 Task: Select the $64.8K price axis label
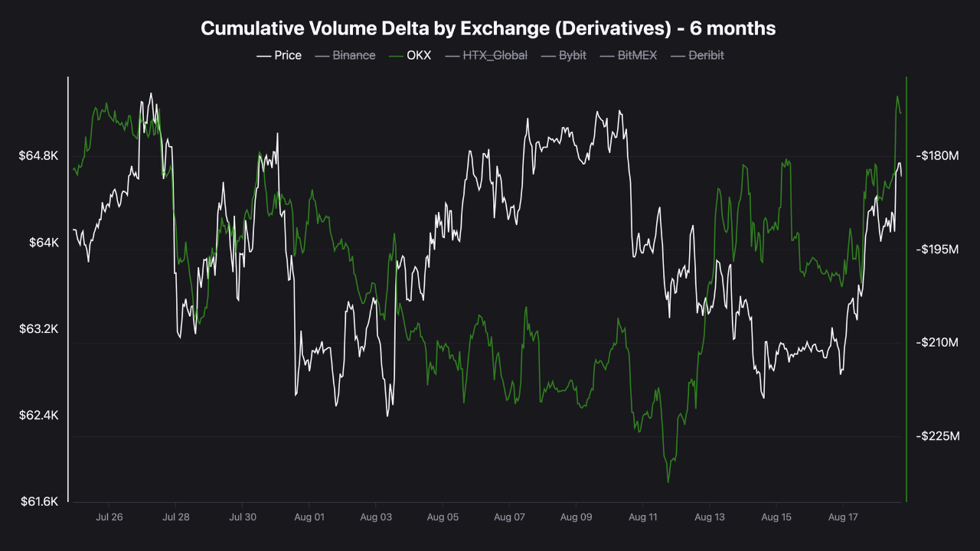pyautogui.click(x=38, y=156)
